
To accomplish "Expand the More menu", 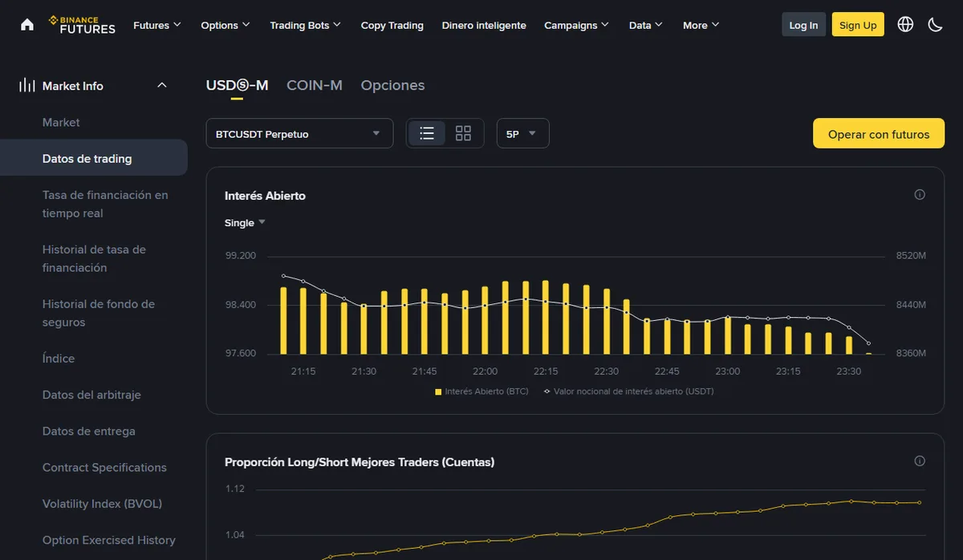I will pyautogui.click(x=701, y=25).
